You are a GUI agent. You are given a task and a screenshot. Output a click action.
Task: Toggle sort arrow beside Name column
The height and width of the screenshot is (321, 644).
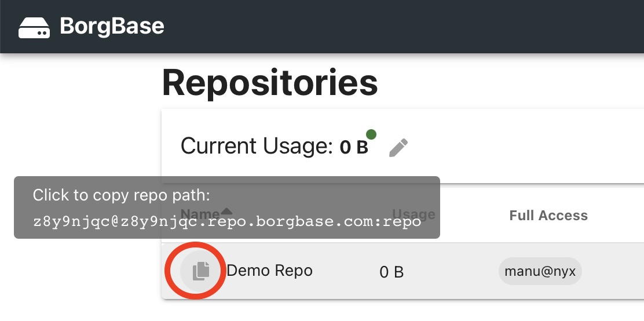227,210
